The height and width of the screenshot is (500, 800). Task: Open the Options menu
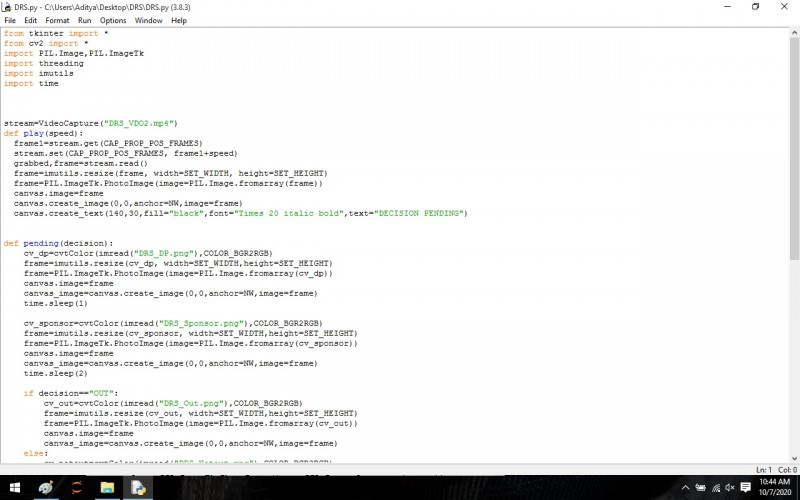(x=113, y=20)
